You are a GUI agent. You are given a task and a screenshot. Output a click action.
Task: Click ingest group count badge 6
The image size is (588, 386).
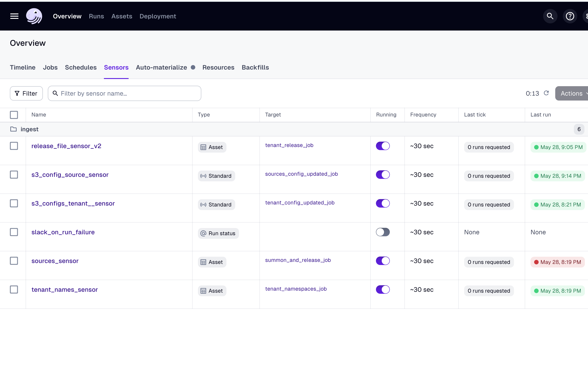[579, 129]
